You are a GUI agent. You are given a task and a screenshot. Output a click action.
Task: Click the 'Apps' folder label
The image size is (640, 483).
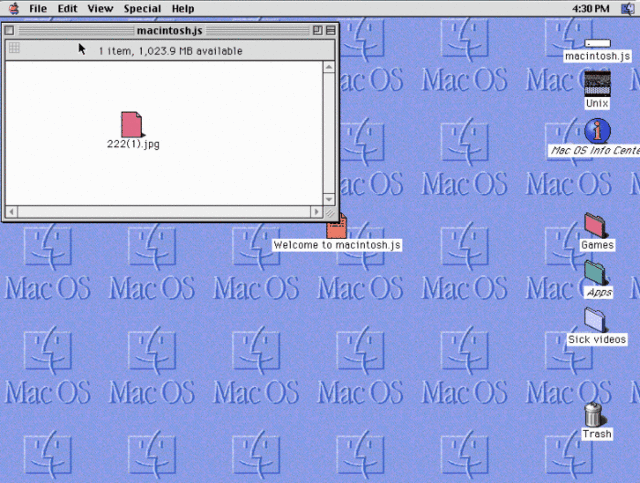(x=599, y=292)
